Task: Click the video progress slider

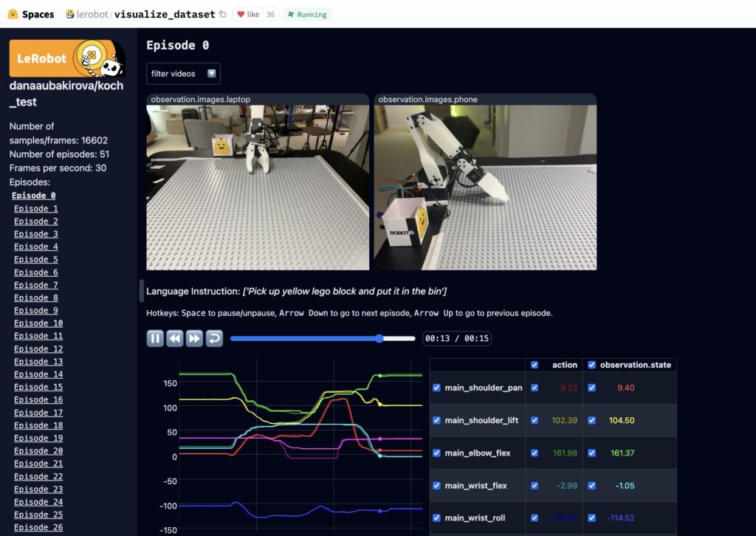Action: pyautogui.click(x=323, y=338)
